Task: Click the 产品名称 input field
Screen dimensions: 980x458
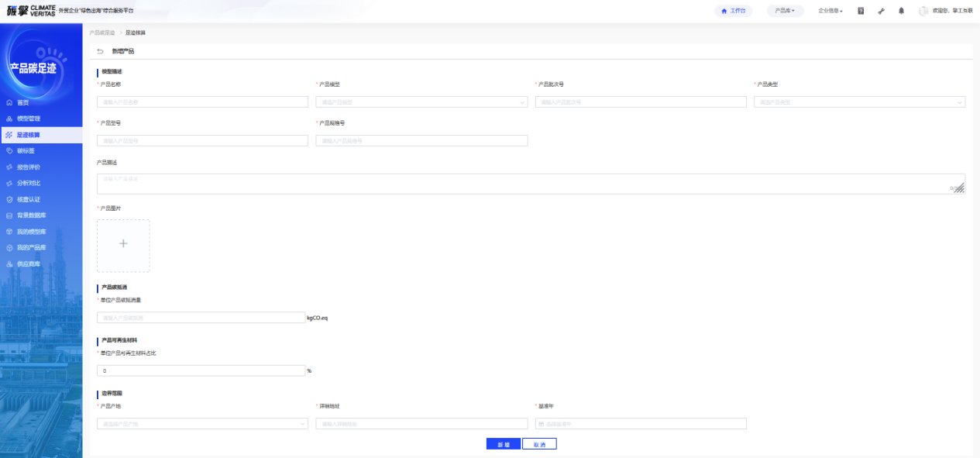Action: point(202,102)
